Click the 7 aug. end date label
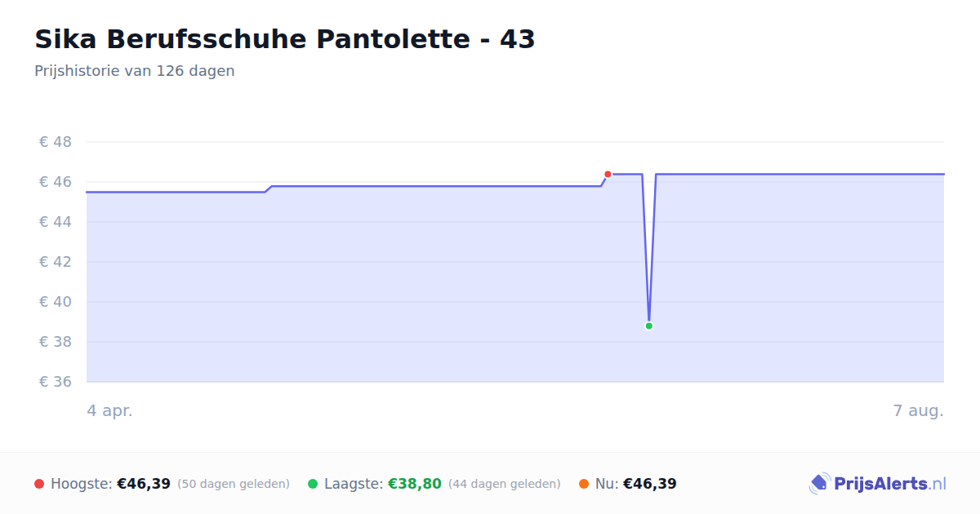 919,411
